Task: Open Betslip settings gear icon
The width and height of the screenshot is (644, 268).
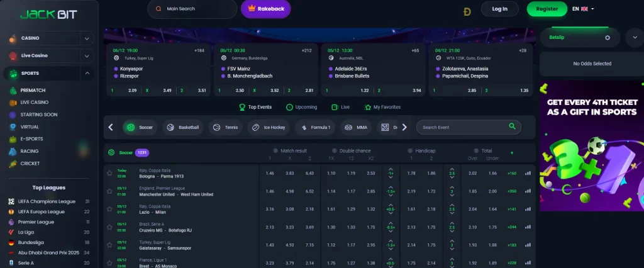Action: coord(608,37)
